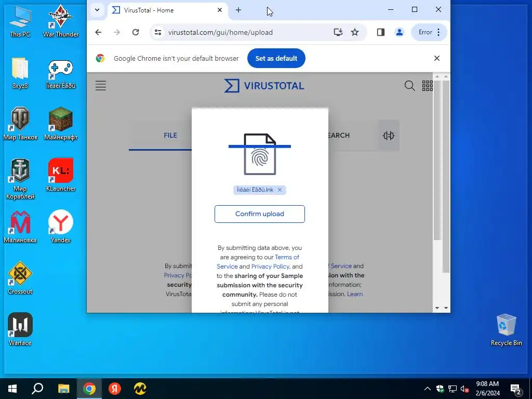
Task: Open VirusTotal apps grid icon
Action: (x=427, y=86)
